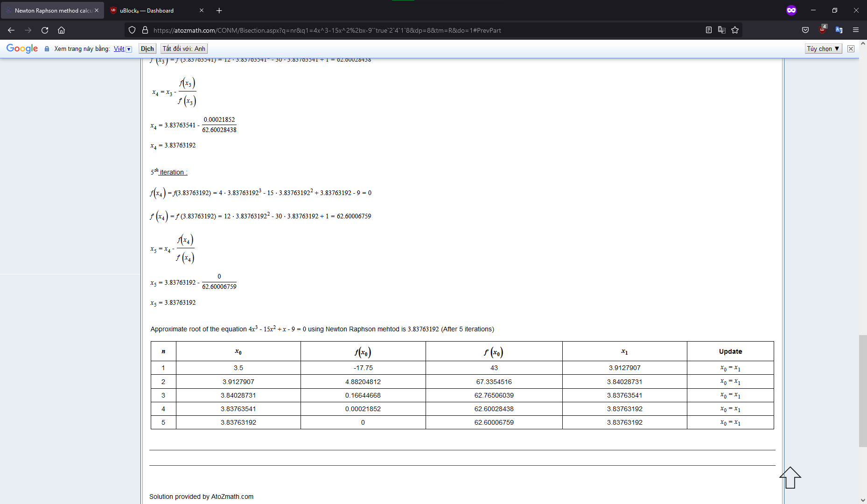Open the uBlock Origin extension
This screenshot has width=867, height=504.
(822, 30)
